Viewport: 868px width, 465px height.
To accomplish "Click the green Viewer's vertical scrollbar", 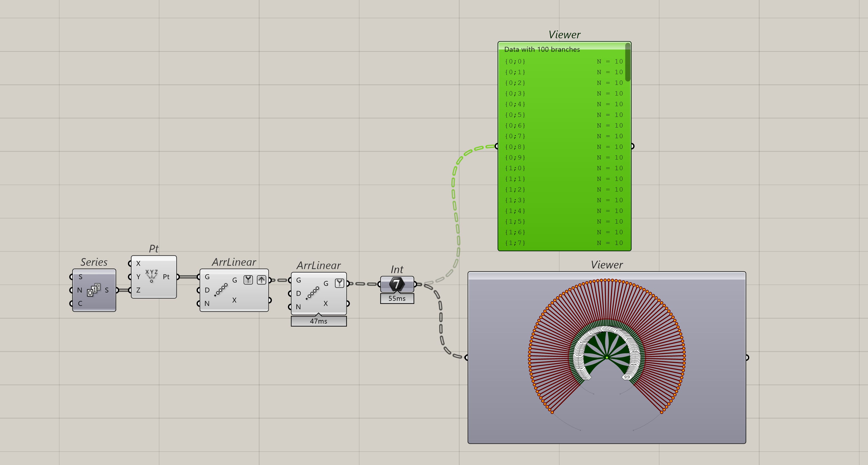I will (x=628, y=62).
